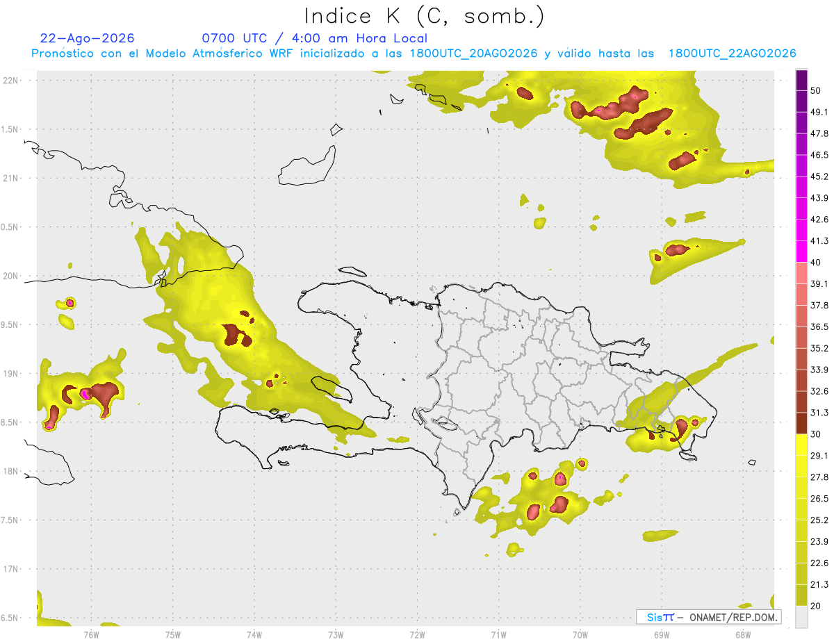Click the latitude axis label '21N'
Viewport: 834px width, 644px height.
(11, 179)
